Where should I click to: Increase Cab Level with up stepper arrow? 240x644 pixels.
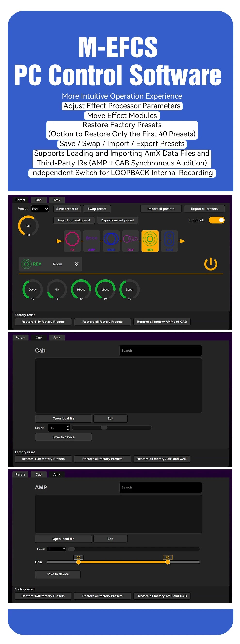[68, 426]
